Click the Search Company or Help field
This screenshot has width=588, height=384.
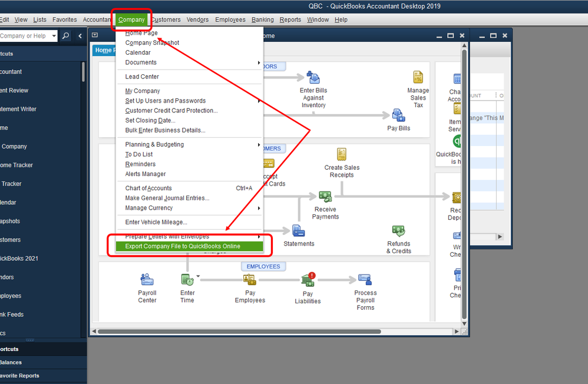(x=25, y=36)
